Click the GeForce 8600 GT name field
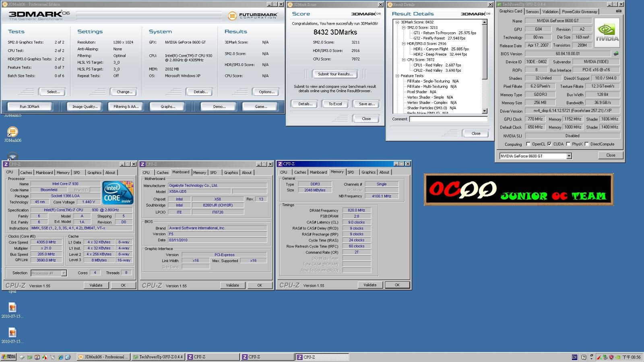 557,21
